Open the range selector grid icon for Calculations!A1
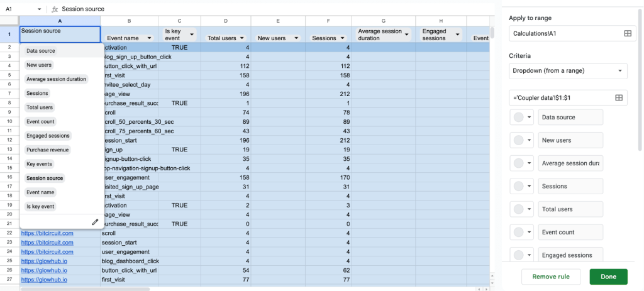Screen dimensions: 644x291 pyautogui.click(x=628, y=34)
